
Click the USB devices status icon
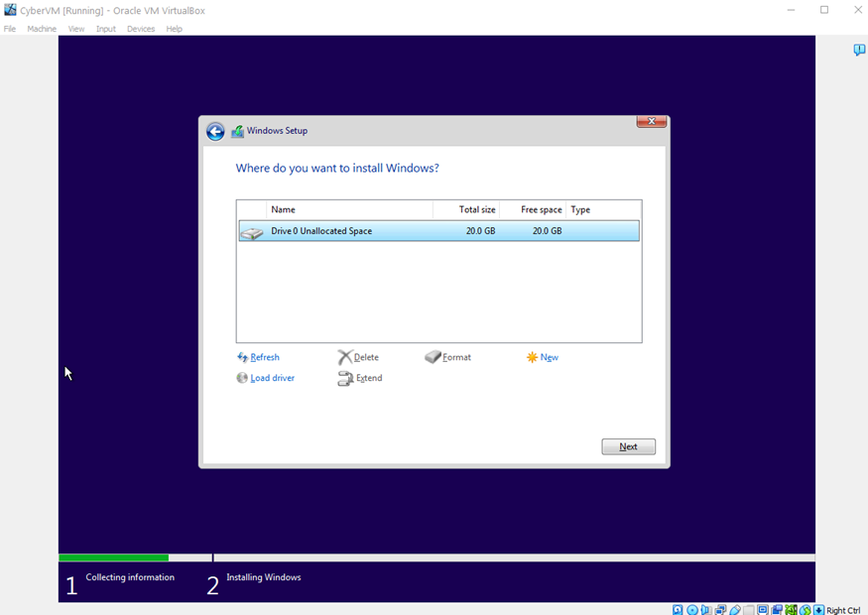pos(735,610)
